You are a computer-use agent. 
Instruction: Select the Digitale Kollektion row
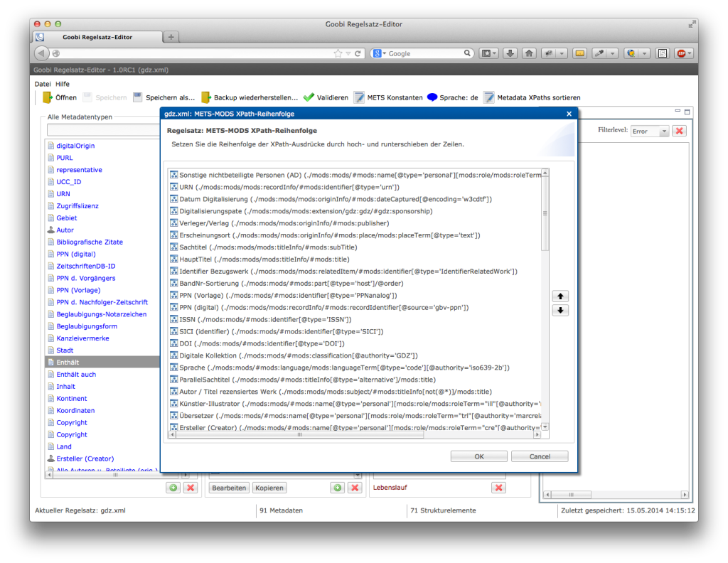point(355,355)
